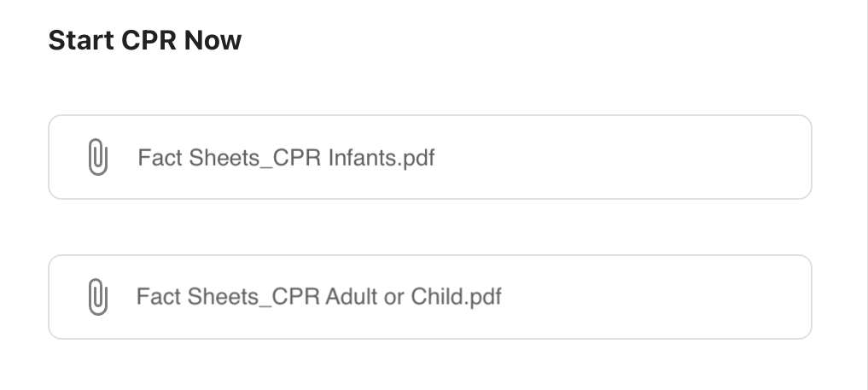Select the Start CPR Now heading
Image resolution: width=868 pixels, height=390 pixels.
coord(144,40)
